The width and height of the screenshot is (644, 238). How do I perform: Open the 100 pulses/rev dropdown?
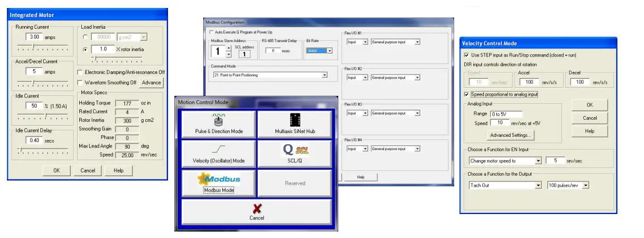coord(586,185)
